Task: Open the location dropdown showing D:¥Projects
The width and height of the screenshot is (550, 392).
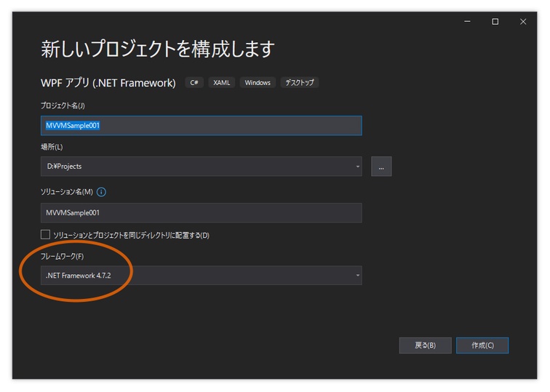Action: 201,167
